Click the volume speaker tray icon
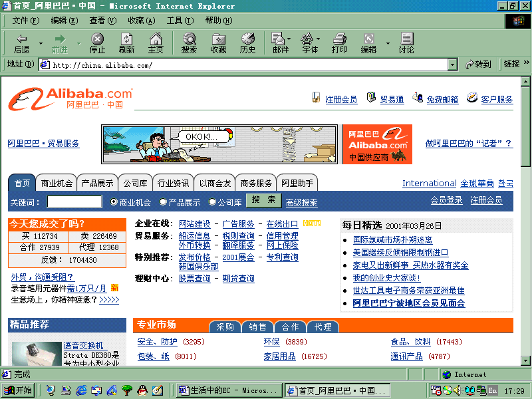Image resolution: width=532 pixels, height=399 pixels. coord(458,390)
